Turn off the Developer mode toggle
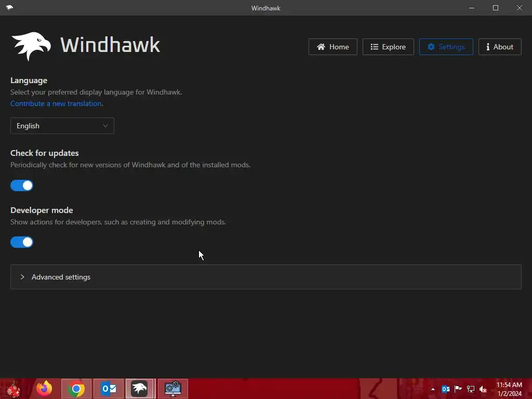This screenshot has height=399, width=532. (22, 242)
